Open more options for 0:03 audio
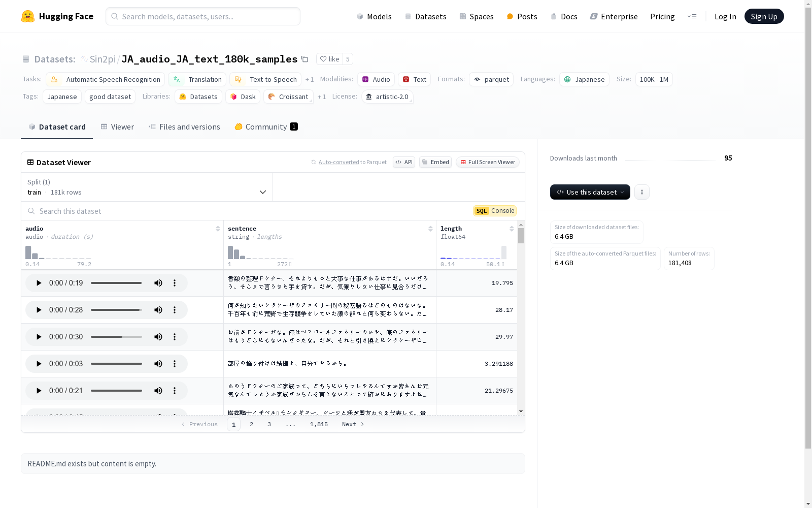Screen dimensions: 812x508 coord(175,364)
